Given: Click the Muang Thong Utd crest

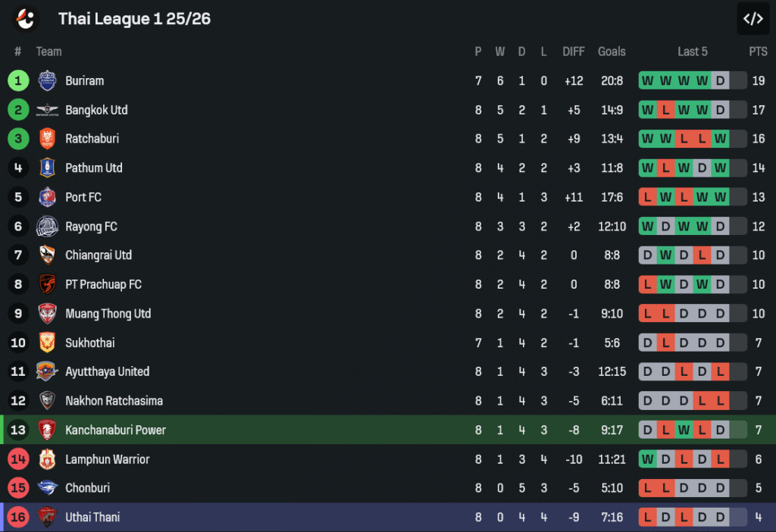Looking at the screenshot, I should [47, 314].
